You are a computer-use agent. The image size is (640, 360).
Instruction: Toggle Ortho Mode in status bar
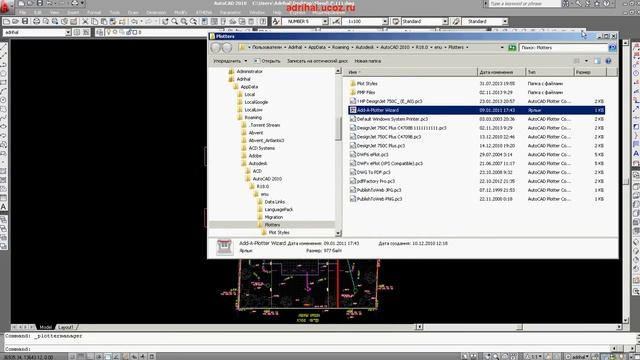coord(89,357)
